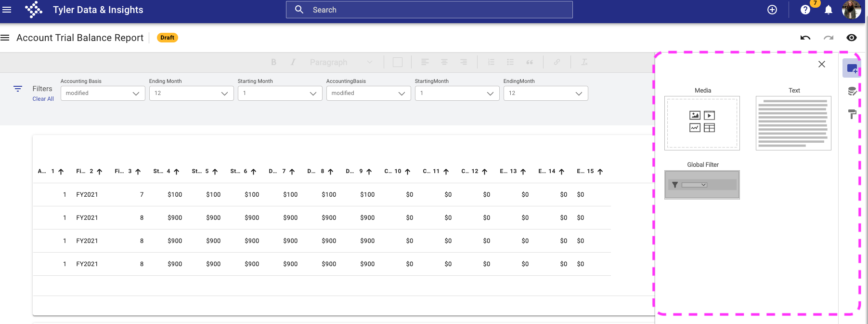Open the EndingMonth filter dropdown
The width and height of the screenshot is (868, 324).
click(546, 93)
